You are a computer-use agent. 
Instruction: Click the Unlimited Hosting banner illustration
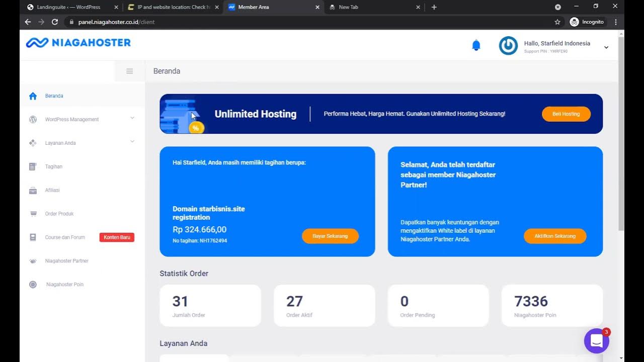pos(181,115)
